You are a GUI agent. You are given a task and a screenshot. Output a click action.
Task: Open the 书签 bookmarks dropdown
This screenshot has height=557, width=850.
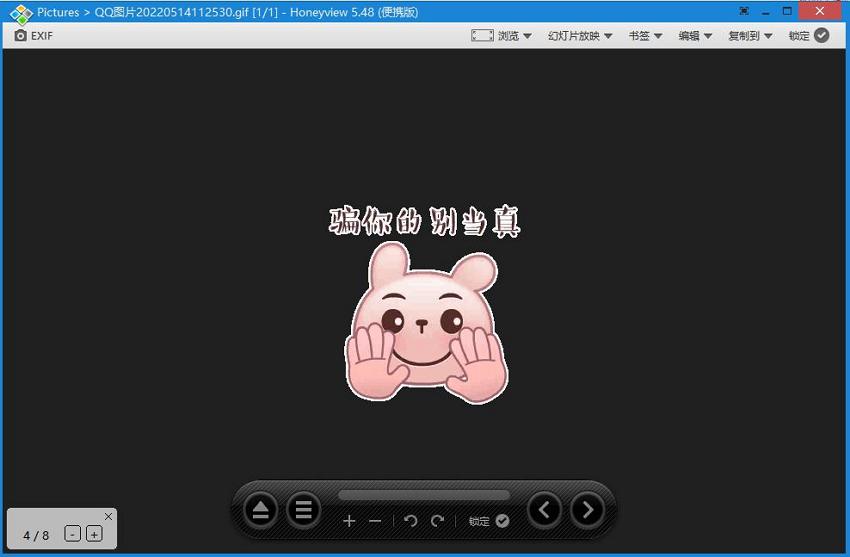click(x=644, y=35)
